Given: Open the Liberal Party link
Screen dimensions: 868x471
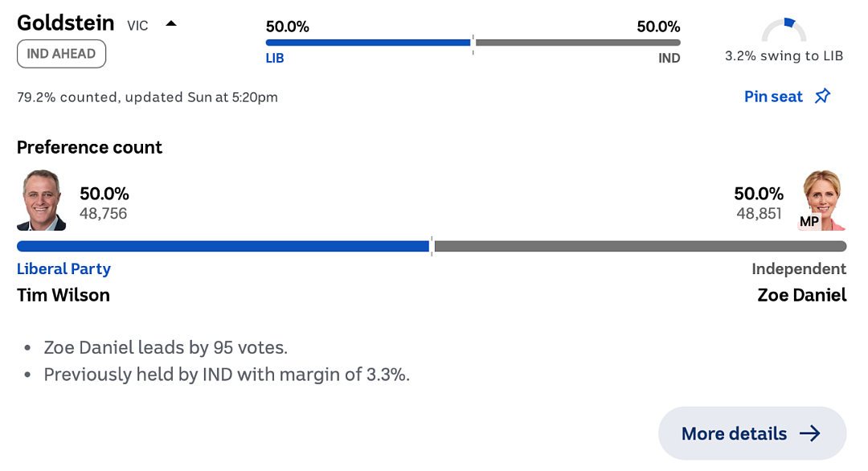Looking at the screenshot, I should (63, 269).
